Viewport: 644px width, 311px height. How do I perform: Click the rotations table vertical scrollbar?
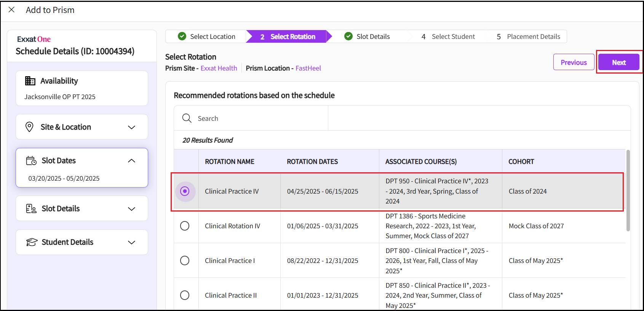coord(628,191)
